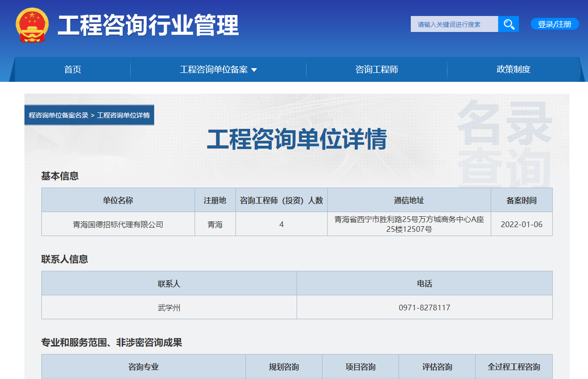Click the 登录/注册 button
The height and width of the screenshot is (379, 588).
[555, 24]
